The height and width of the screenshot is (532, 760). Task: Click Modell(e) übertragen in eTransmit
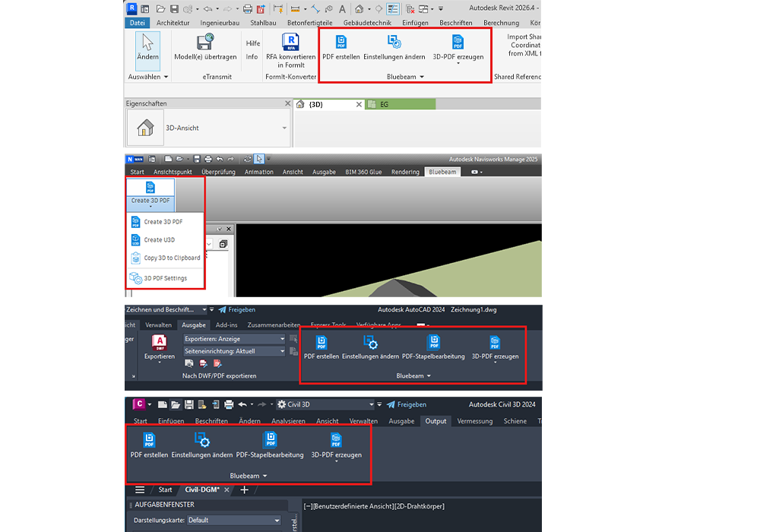(205, 47)
